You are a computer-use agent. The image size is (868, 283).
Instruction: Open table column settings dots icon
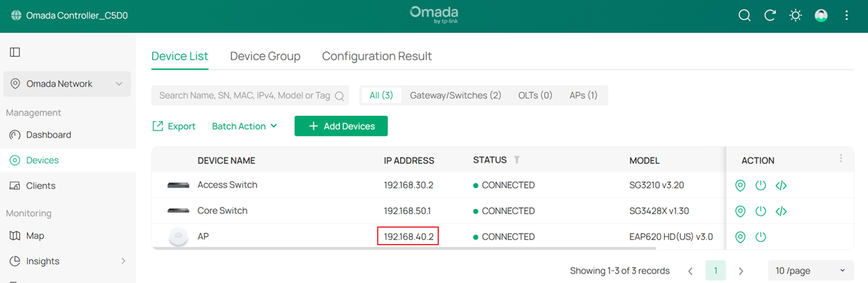841,158
